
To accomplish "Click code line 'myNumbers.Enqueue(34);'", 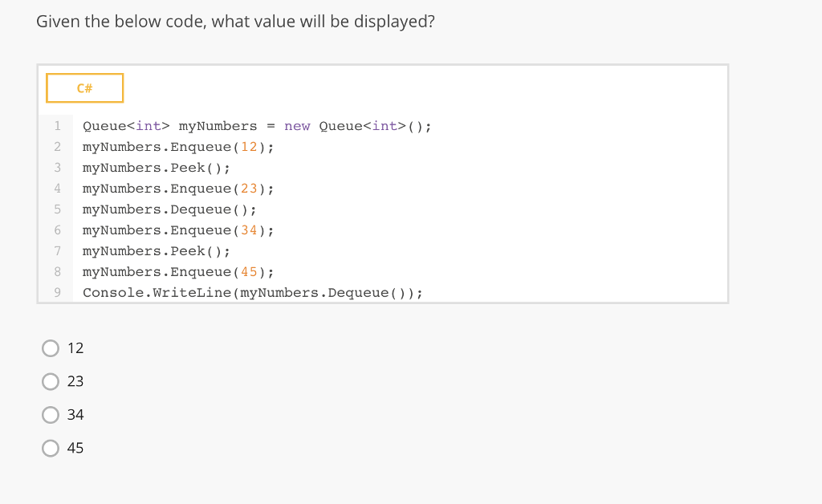I will tap(178, 230).
